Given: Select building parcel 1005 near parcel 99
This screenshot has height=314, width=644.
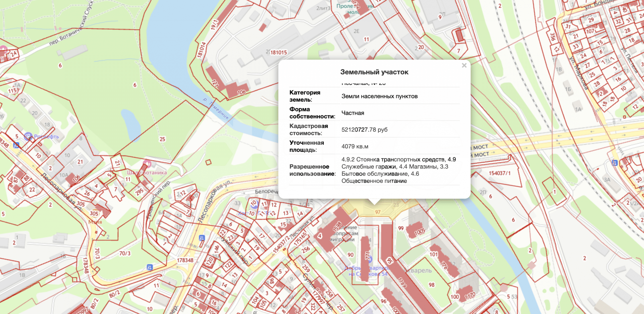Looking at the screenshot, I should coord(420,231).
